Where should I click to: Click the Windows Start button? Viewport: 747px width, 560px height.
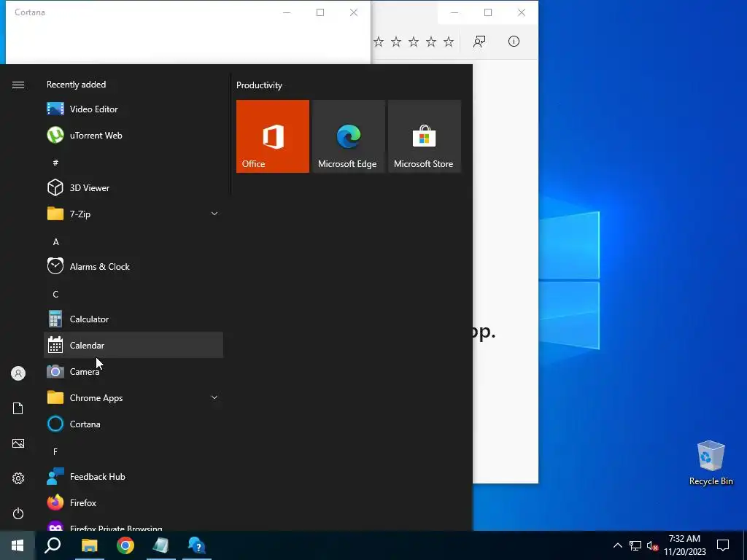tap(18, 545)
